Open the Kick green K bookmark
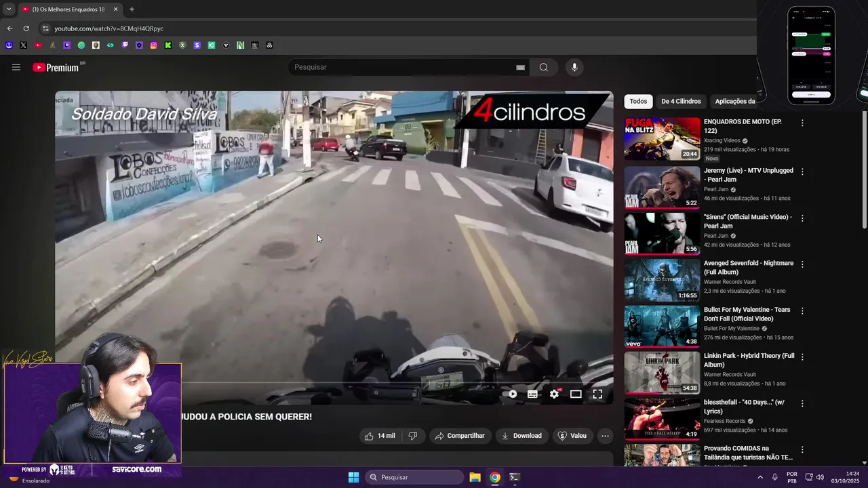This screenshot has width=868, height=488. click(x=168, y=45)
